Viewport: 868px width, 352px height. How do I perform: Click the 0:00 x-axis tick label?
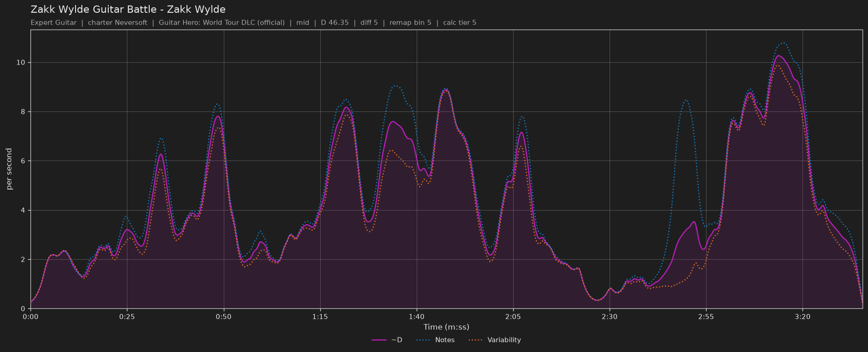(30, 317)
